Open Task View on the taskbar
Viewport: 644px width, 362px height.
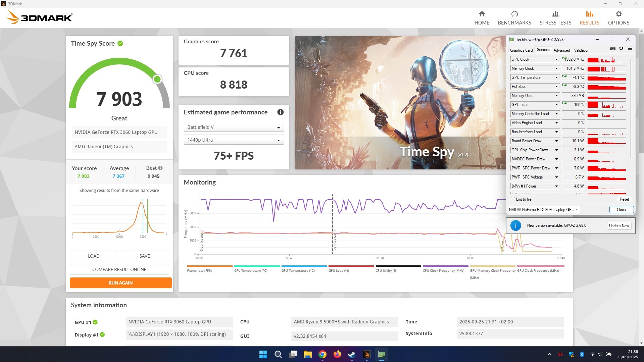click(x=293, y=354)
